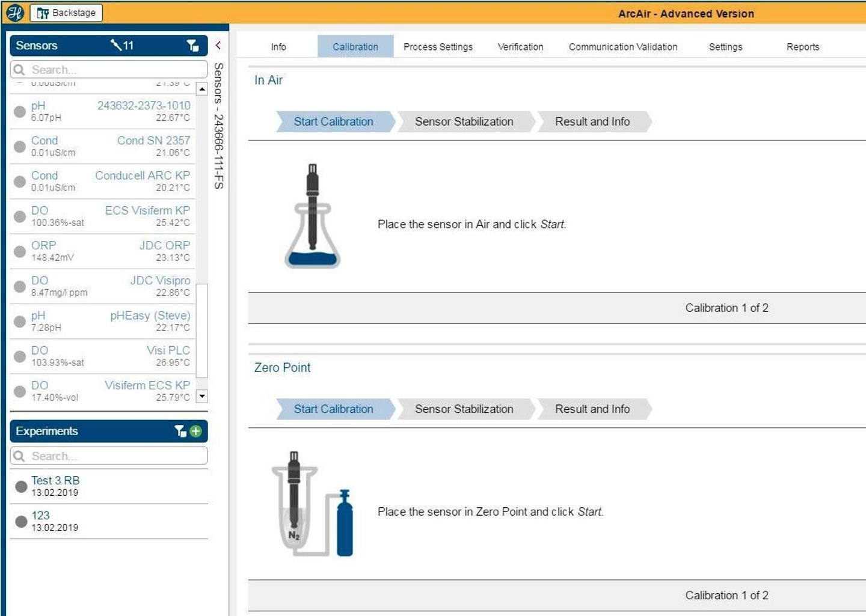
Task: Filter experiments using the Experiments filter icon
Action: click(180, 431)
